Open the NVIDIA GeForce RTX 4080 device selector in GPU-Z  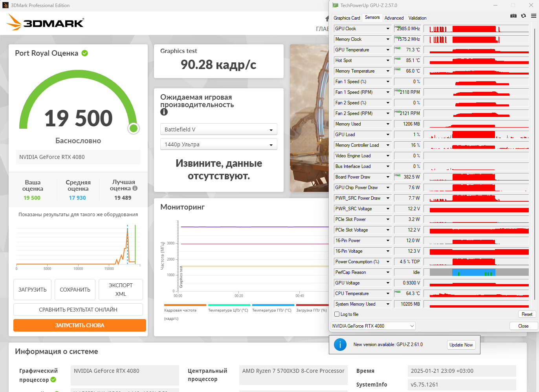[373, 326]
